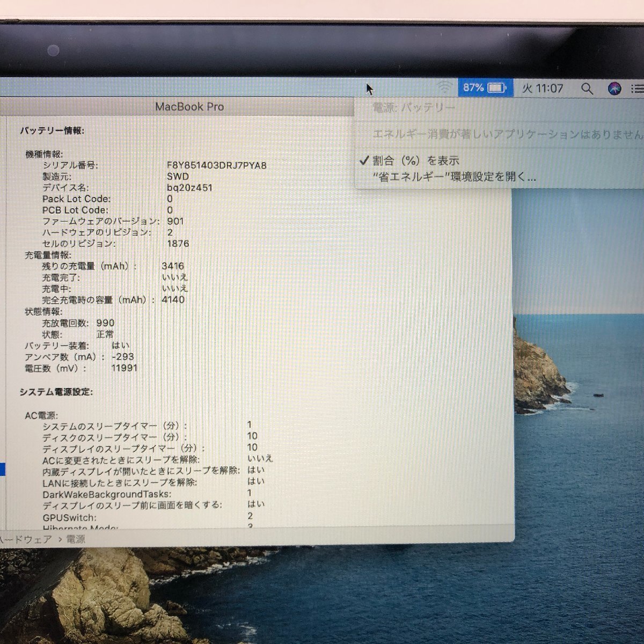Click the 内蔵ディスプレイが開いたときにスリープを解除 label
The width and height of the screenshot is (644, 644).
tap(141, 471)
